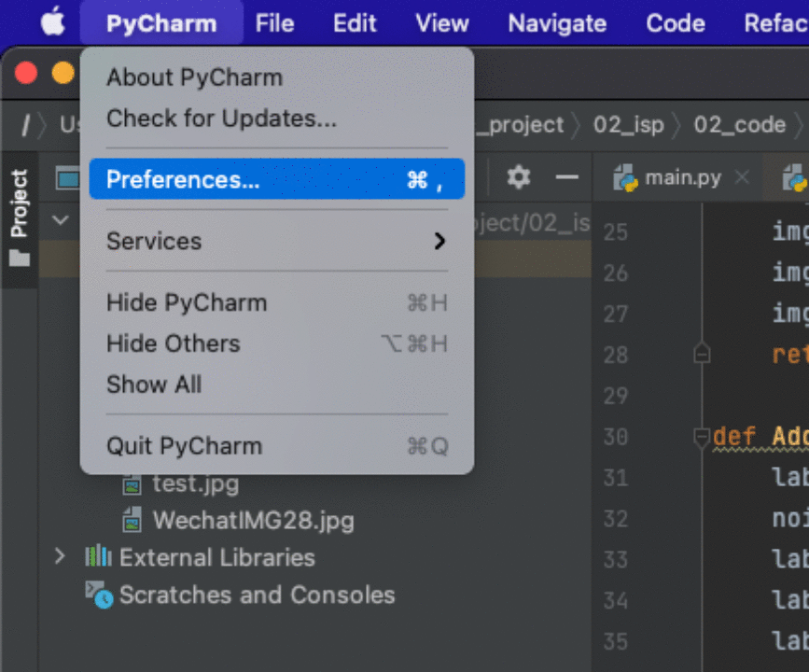Switch to the main.py editor tab
This screenshot has width=809, height=672.
tap(683, 178)
